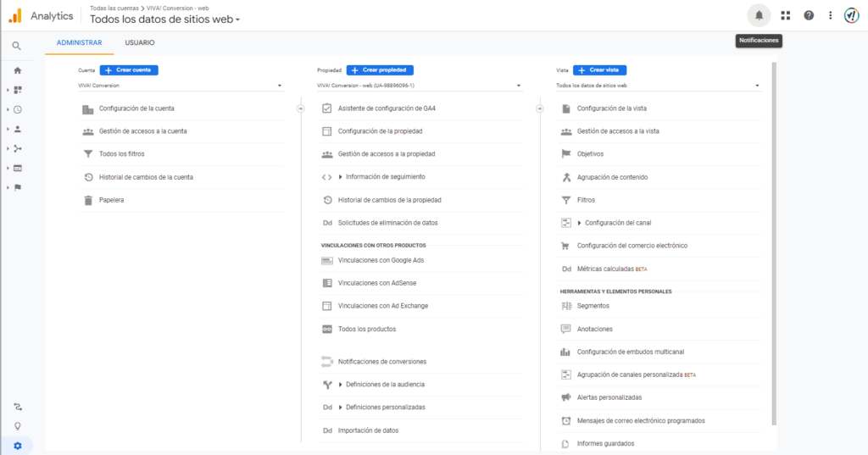Open the Cuenta dropdown VIVA! Conversion
The height and width of the screenshot is (455, 868).
pyautogui.click(x=180, y=86)
